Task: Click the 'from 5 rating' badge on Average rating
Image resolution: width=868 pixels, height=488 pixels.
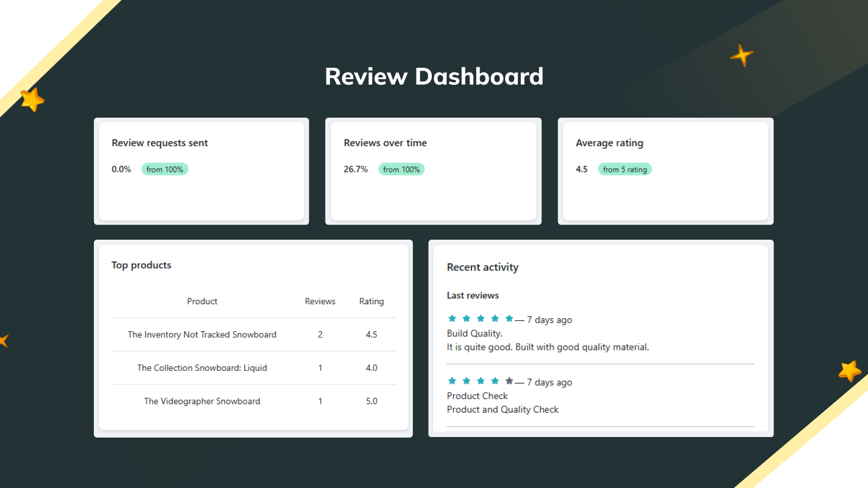Action: click(x=625, y=169)
